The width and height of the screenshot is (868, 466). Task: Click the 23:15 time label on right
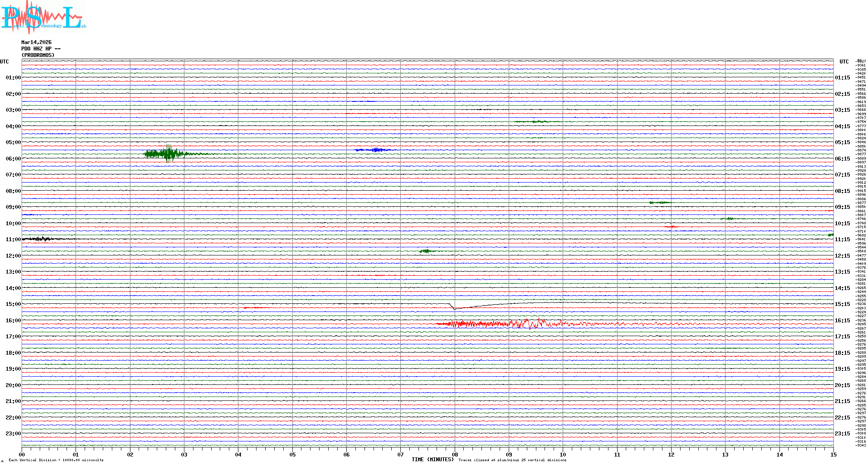coord(842,434)
